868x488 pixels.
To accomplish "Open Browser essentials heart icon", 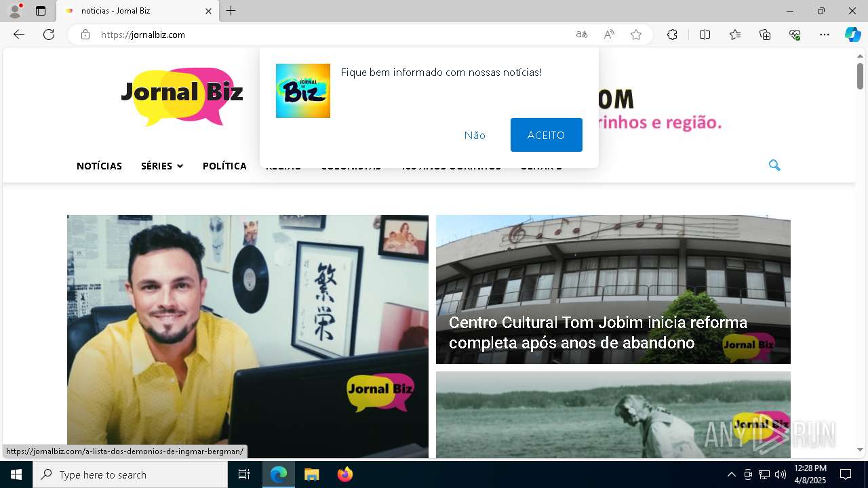I will point(795,35).
